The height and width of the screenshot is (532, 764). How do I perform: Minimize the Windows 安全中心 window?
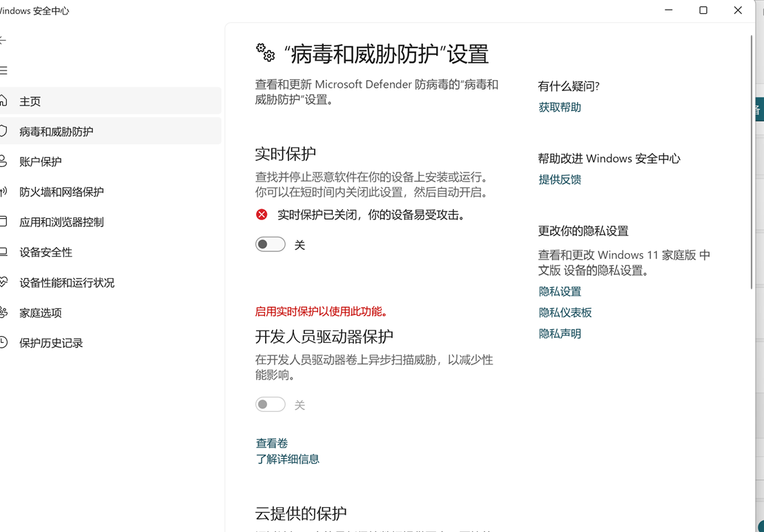[669, 10]
